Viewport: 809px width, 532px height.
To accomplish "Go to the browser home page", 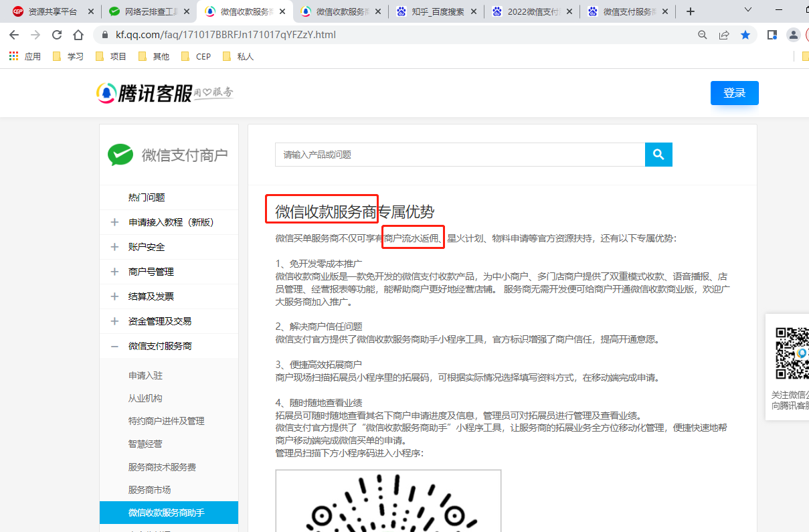I will click(x=78, y=35).
